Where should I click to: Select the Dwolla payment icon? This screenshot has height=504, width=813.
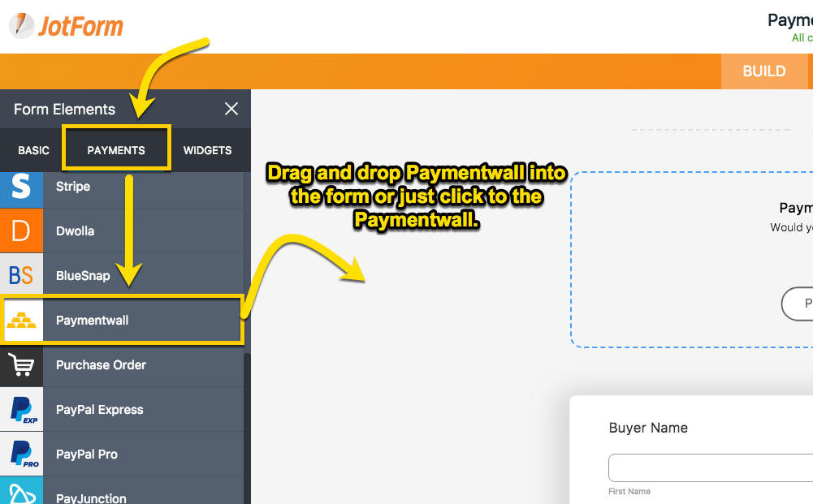(x=21, y=230)
